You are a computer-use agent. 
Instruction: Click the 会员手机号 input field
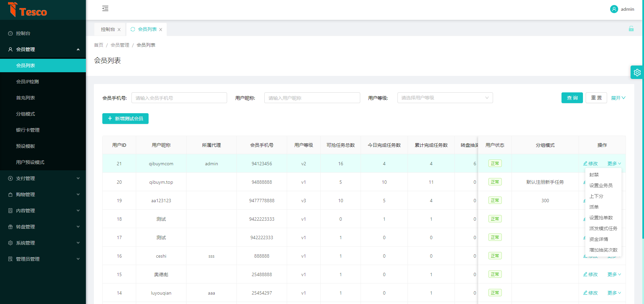point(179,98)
